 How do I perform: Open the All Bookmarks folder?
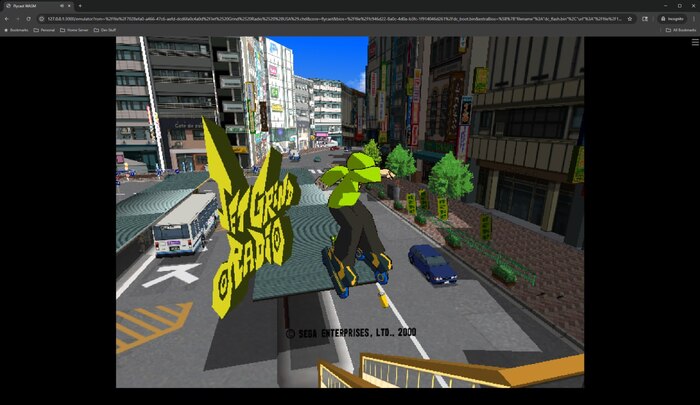[x=680, y=30]
